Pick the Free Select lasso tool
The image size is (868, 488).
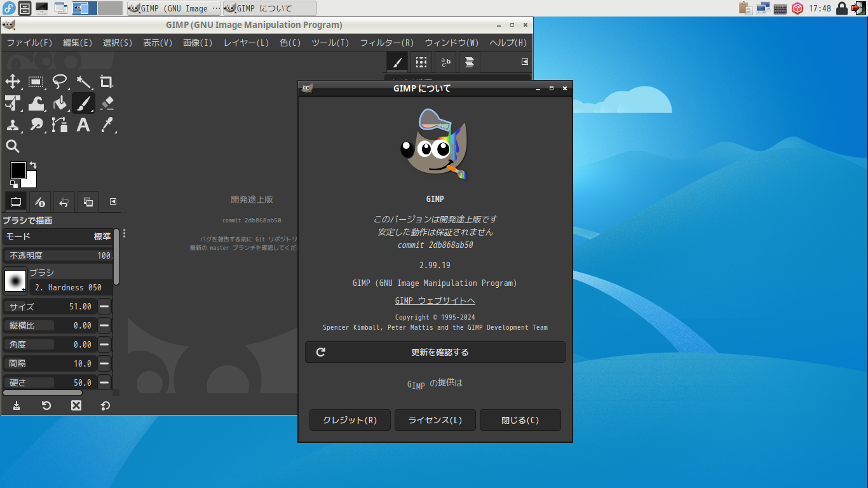click(x=60, y=81)
